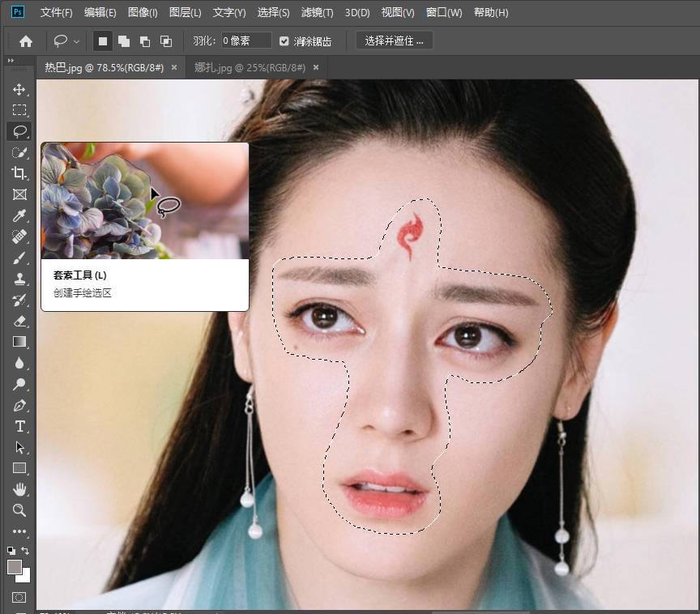Open the 滤镜(T) menu

317,13
